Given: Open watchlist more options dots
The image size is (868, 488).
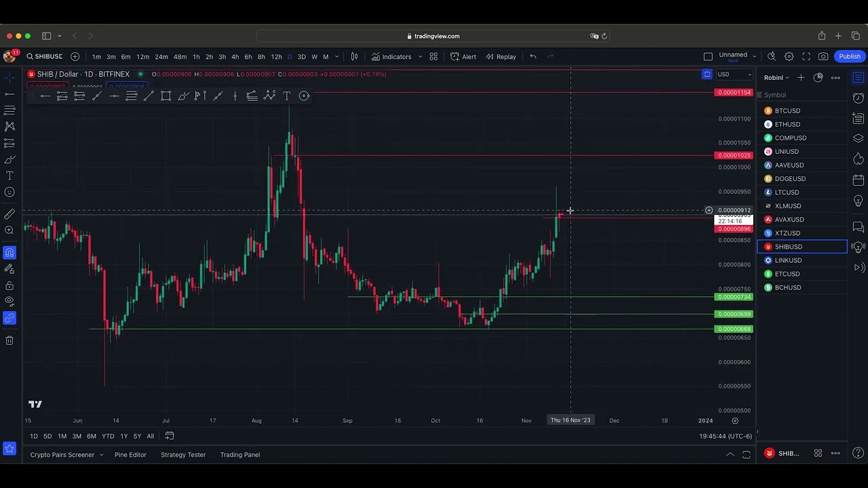Looking at the screenshot, I should (x=835, y=78).
